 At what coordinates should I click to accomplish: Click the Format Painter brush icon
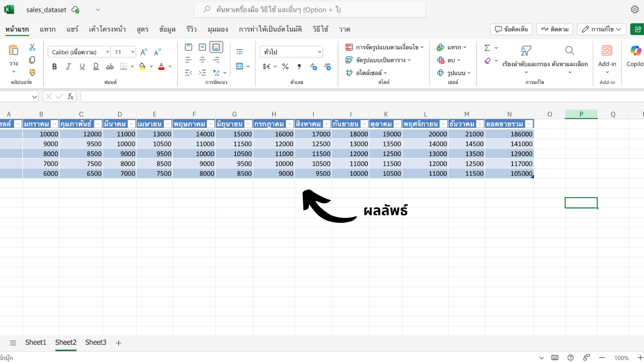coord(32,72)
